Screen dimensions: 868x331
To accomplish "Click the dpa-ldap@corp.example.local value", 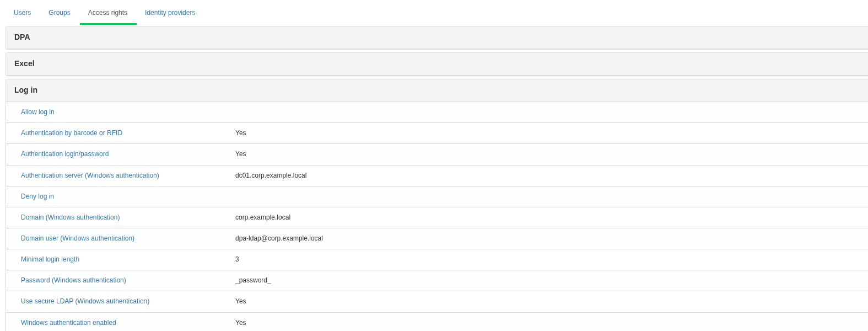I will point(279,238).
